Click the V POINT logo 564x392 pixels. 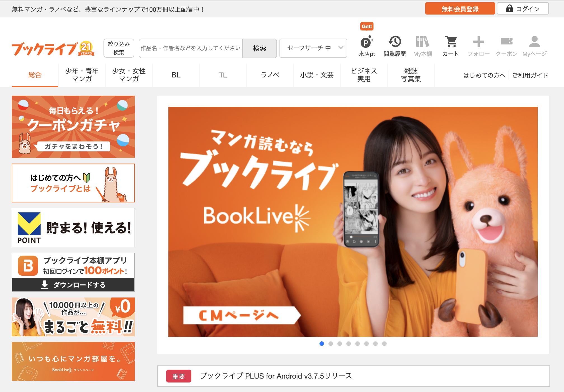click(x=29, y=228)
